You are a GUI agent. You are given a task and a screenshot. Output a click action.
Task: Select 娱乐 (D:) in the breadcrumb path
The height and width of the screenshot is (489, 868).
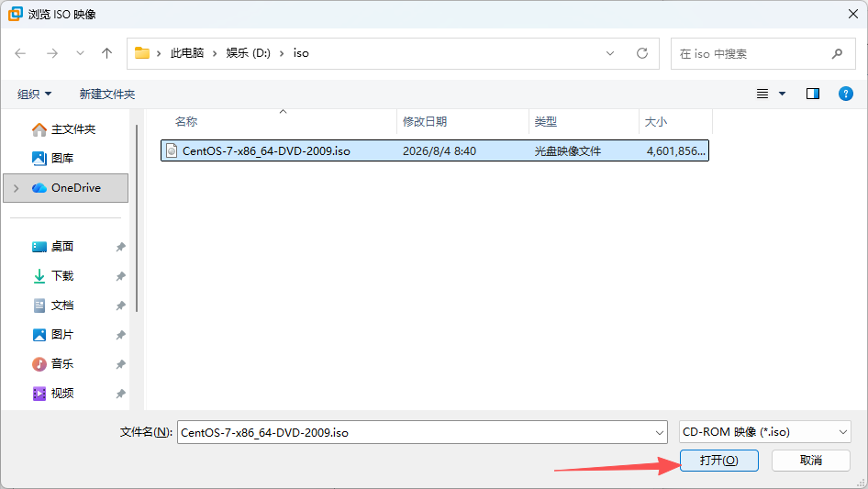coord(249,53)
